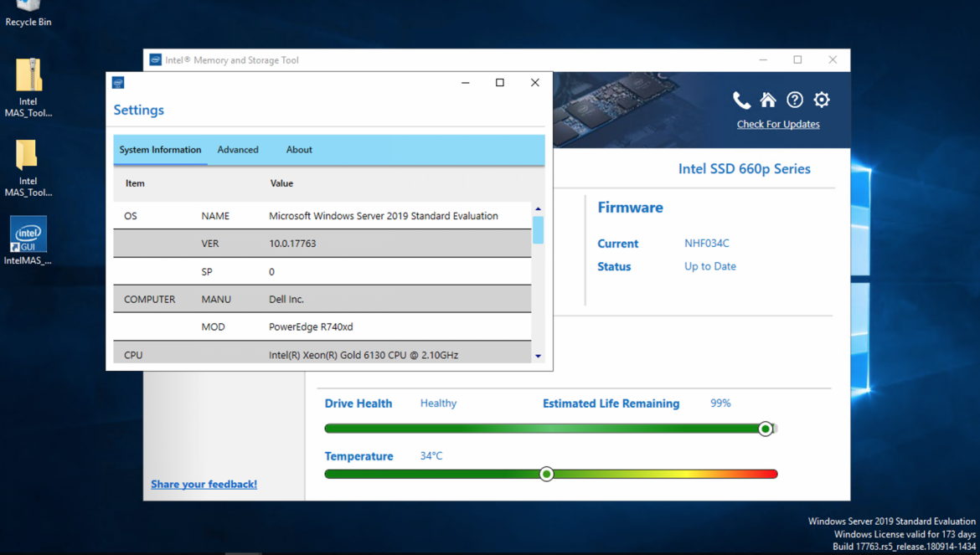Click the phone contact support icon
Image resolution: width=980 pixels, height=555 pixels.
tap(741, 100)
